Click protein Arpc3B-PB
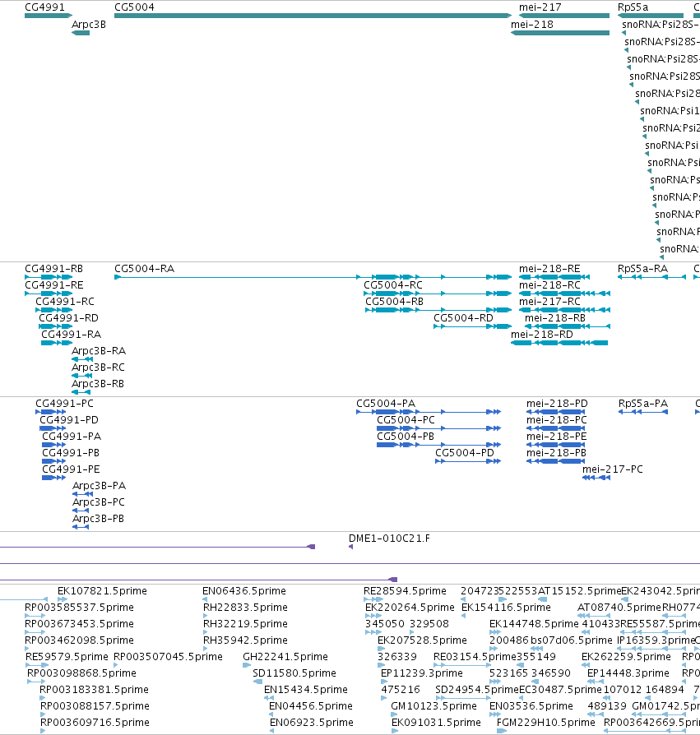700x735 pixels. (x=98, y=519)
